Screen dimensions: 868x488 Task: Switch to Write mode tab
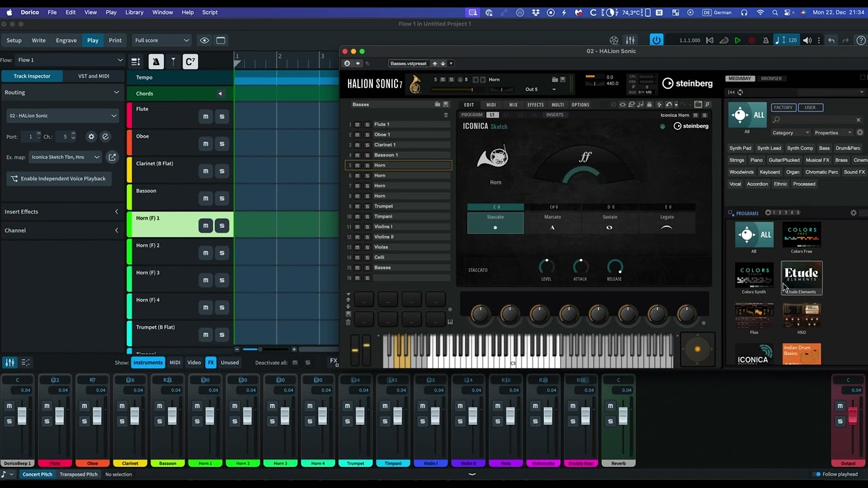[39, 41]
